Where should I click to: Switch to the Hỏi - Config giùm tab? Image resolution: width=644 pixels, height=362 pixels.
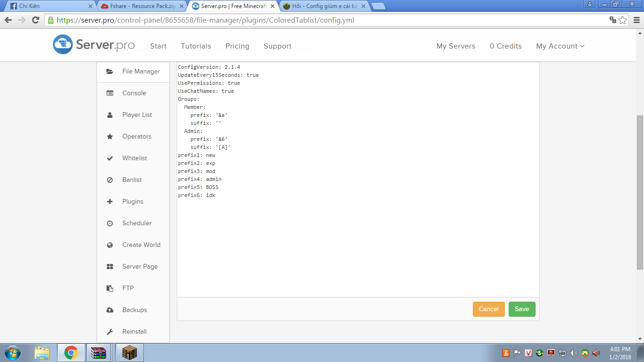tap(325, 6)
